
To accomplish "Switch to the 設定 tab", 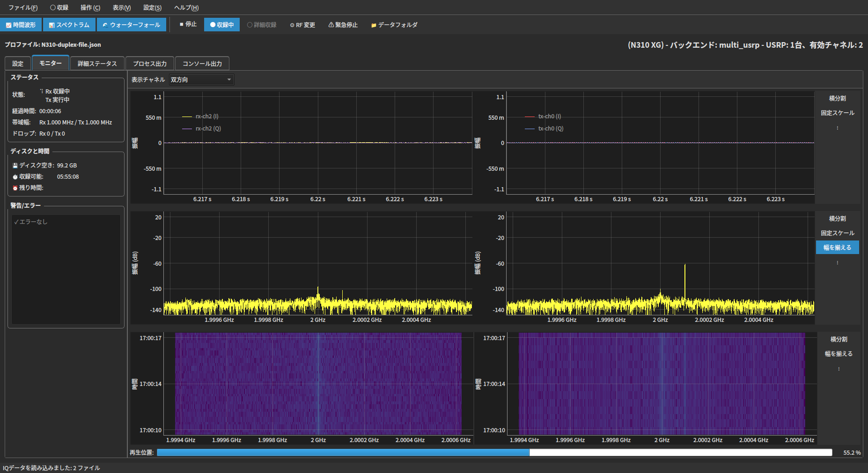I will [18, 64].
